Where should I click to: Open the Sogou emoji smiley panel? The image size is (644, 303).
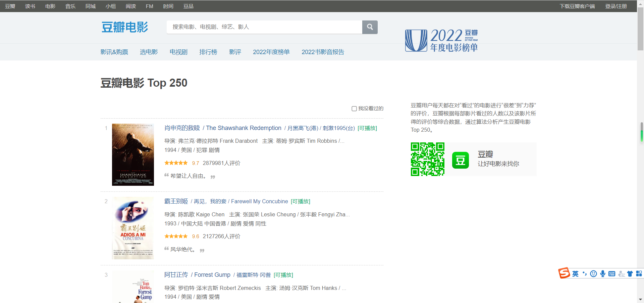tap(593, 274)
